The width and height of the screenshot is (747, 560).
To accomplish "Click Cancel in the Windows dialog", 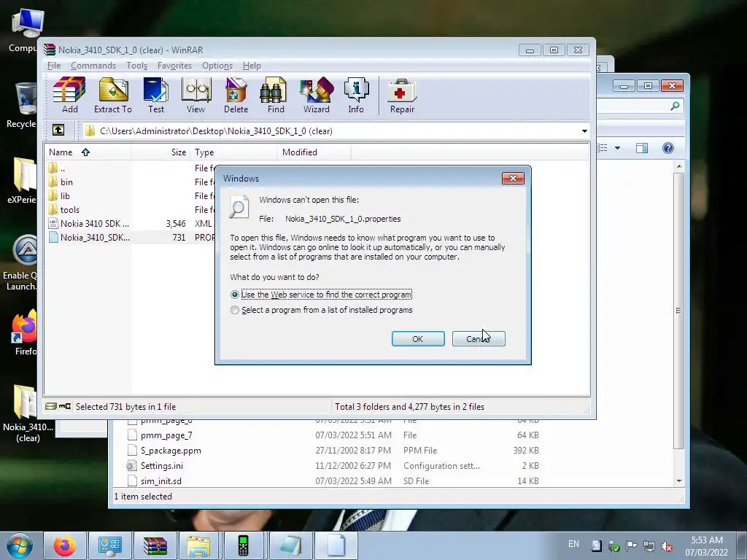I will coord(479,338).
